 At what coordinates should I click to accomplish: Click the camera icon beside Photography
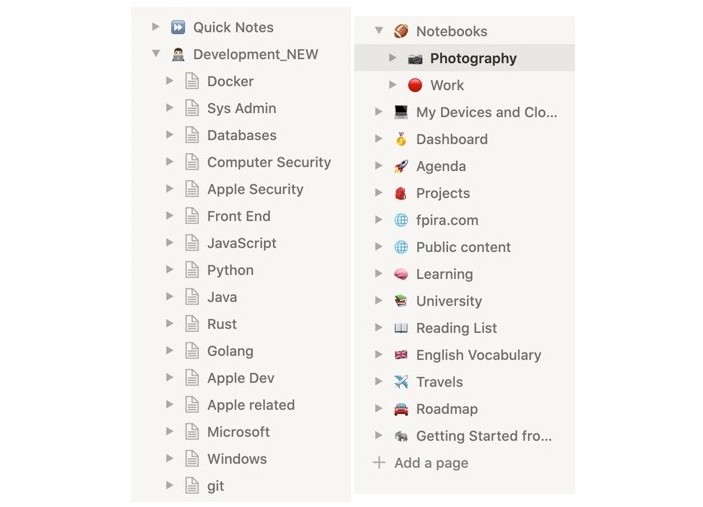tap(415, 59)
